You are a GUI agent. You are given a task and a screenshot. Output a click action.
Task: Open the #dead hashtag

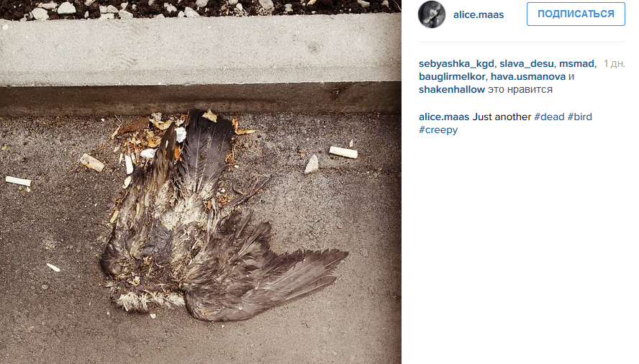pyautogui.click(x=549, y=117)
